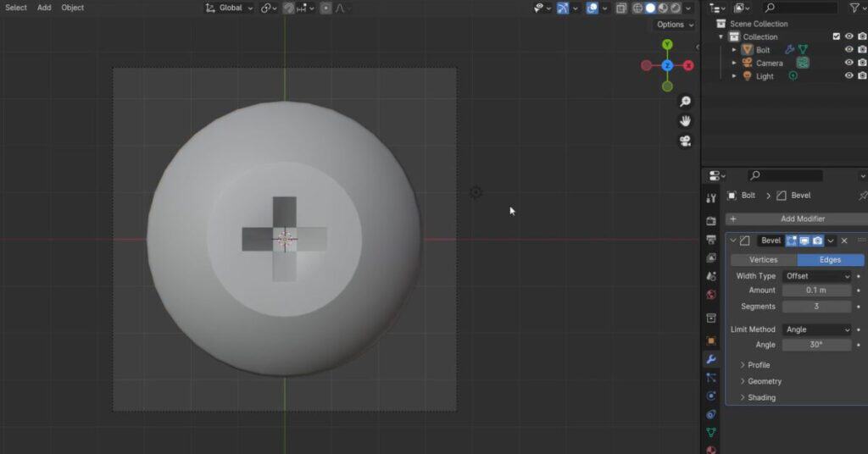Open the Width Type Offset dropdown
868x454 pixels.
pos(816,276)
